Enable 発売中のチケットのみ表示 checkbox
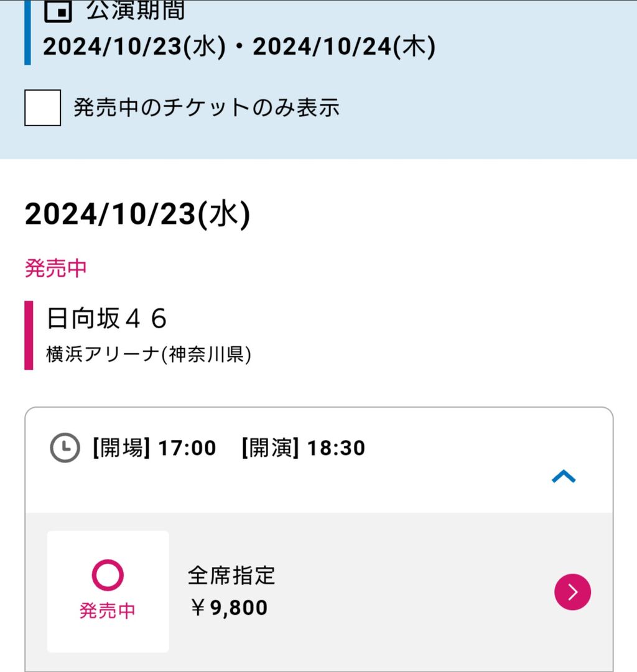This screenshot has height=672, width=637. click(42, 108)
